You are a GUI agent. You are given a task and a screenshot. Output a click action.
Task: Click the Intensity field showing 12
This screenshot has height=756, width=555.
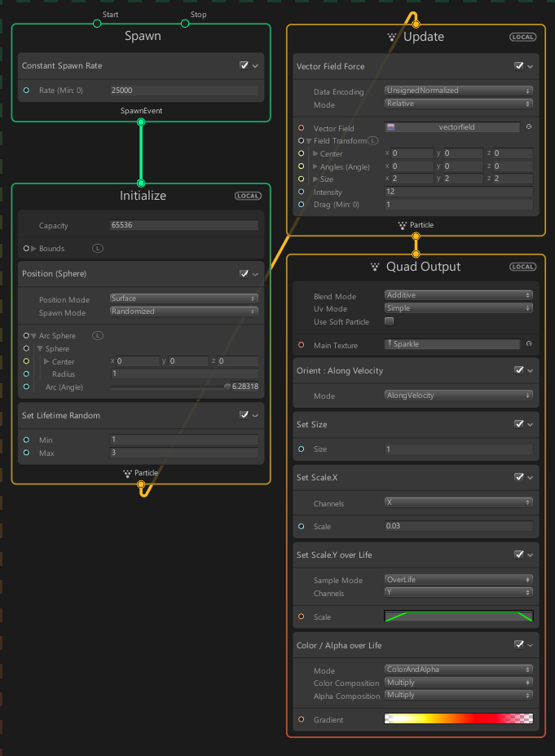459,192
